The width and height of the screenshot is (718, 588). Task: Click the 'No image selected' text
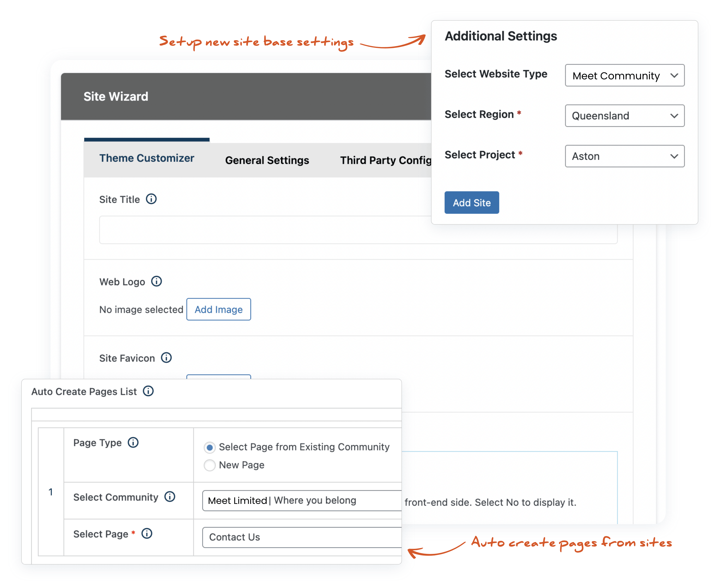coord(141,309)
